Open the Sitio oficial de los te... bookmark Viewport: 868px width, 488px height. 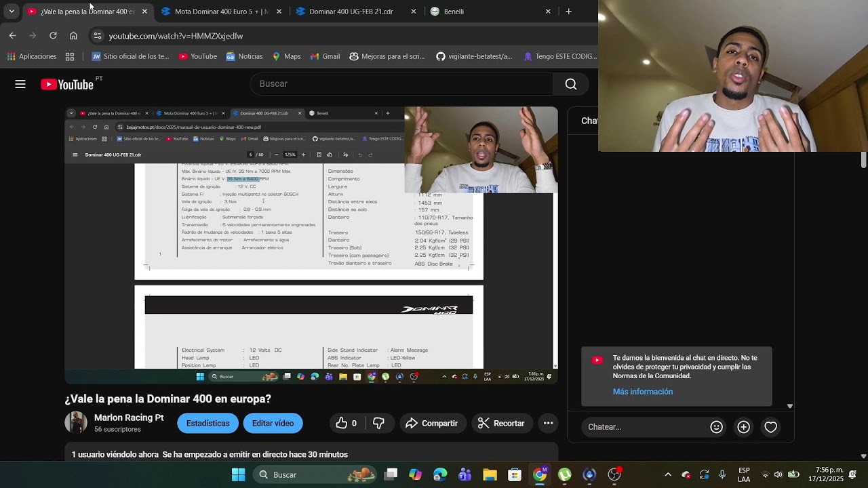click(130, 56)
